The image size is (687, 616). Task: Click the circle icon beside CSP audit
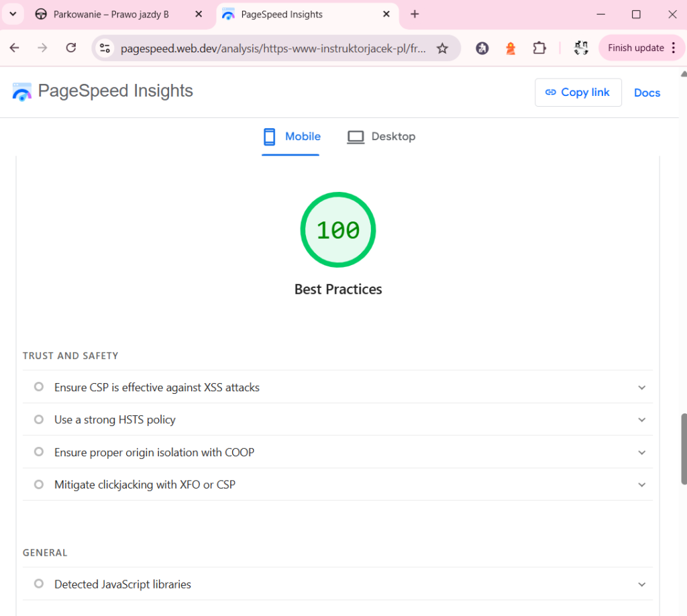click(x=38, y=387)
